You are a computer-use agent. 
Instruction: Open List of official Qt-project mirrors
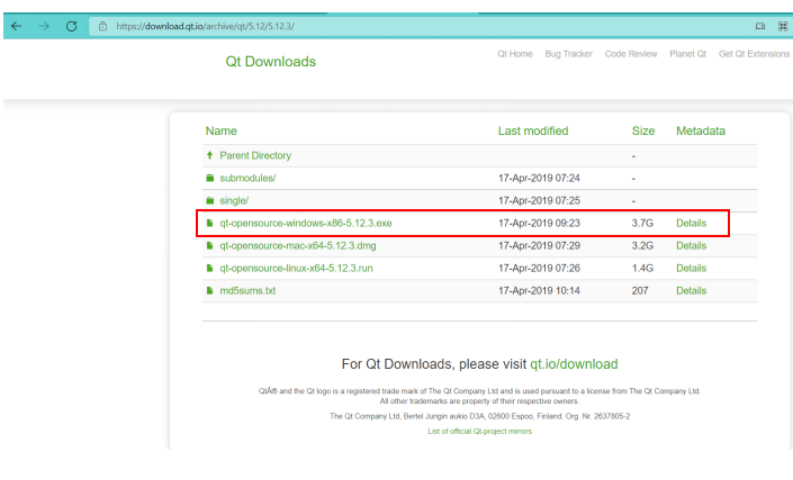(479, 431)
